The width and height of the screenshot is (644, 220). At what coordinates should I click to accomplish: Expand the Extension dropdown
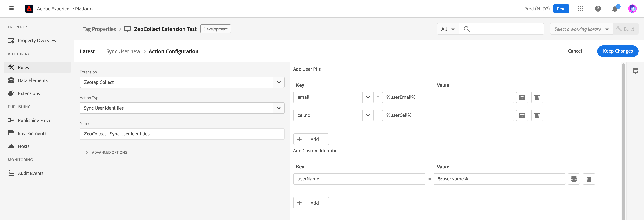279,82
